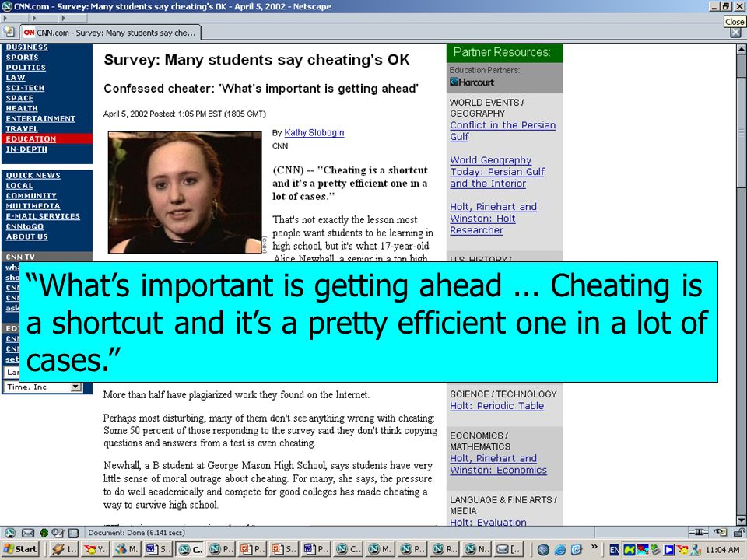Click the page scrollbar down arrow
This screenshot has height=560, width=747.
(x=742, y=520)
